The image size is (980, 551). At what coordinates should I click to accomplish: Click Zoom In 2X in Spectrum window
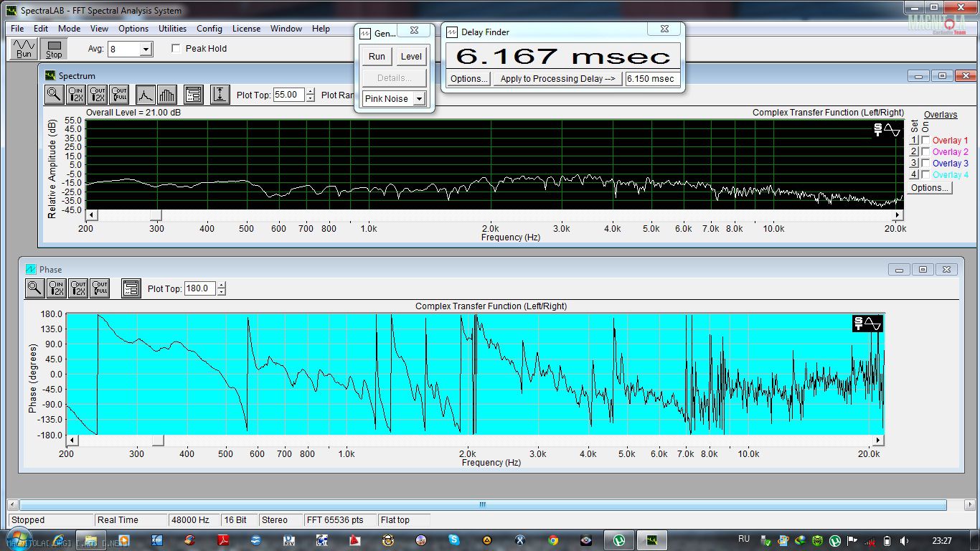[75, 94]
